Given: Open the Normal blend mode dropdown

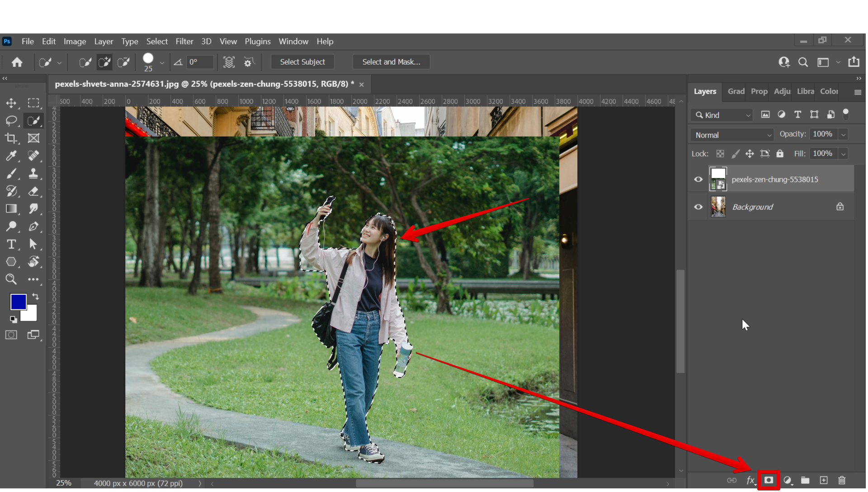Looking at the screenshot, I should (732, 135).
